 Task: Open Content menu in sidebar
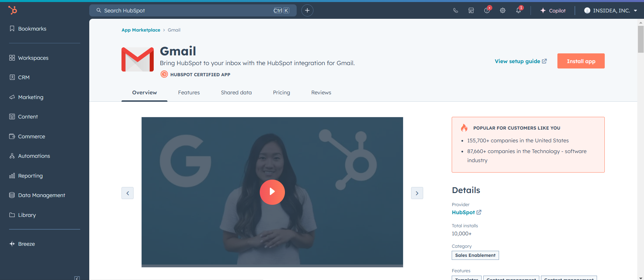(x=23, y=116)
